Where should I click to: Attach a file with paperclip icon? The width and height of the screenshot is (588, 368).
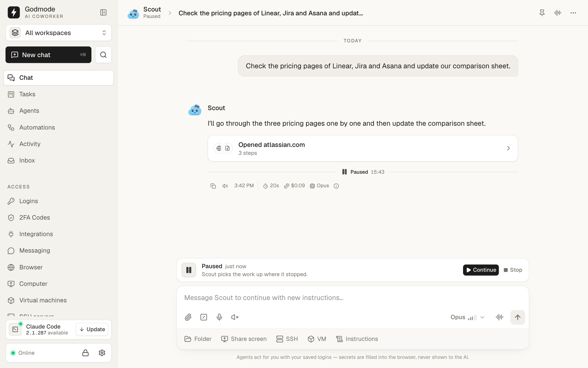(x=188, y=317)
